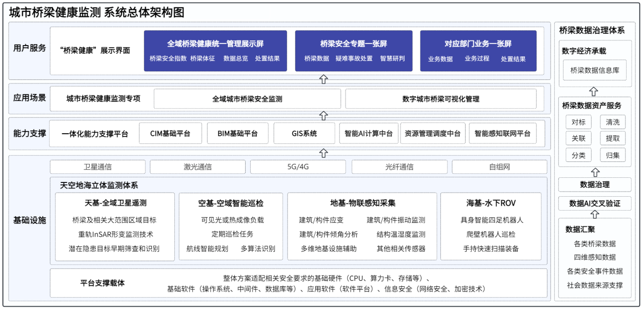Select the 天空地海立体监测体系 heading
The width and height of the screenshot is (644, 311).
coord(99,185)
